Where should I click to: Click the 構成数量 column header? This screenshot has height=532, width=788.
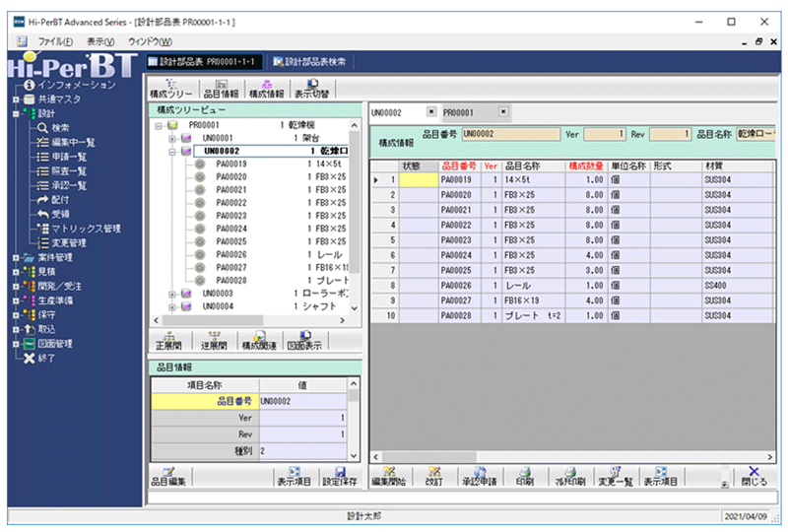(586, 166)
